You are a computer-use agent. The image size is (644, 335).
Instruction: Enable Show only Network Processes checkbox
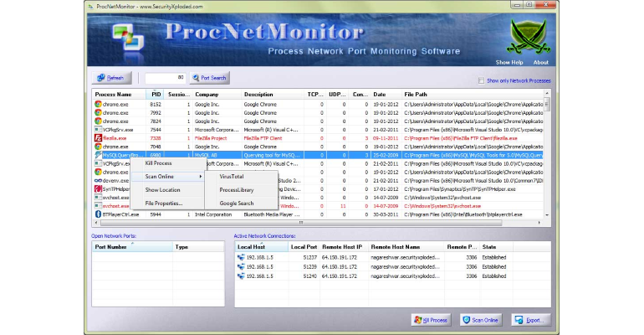coord(481,80)
